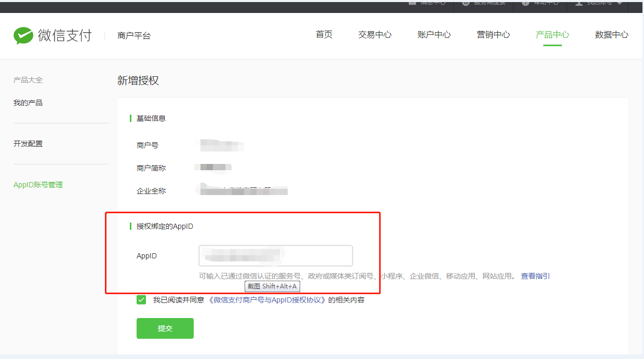This screenshot has height=359, width=644.
Task: Click the help center question-mark icon
Action: click(525, 3)
